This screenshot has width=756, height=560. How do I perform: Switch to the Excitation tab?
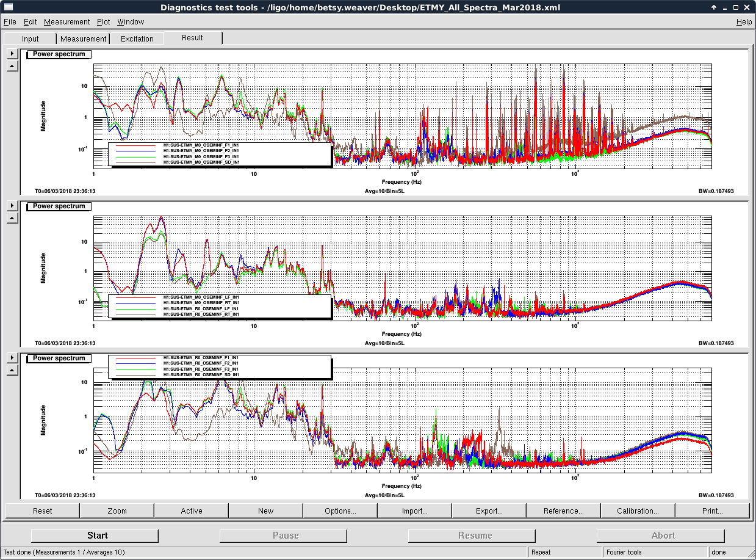click(x=137, y=38)
